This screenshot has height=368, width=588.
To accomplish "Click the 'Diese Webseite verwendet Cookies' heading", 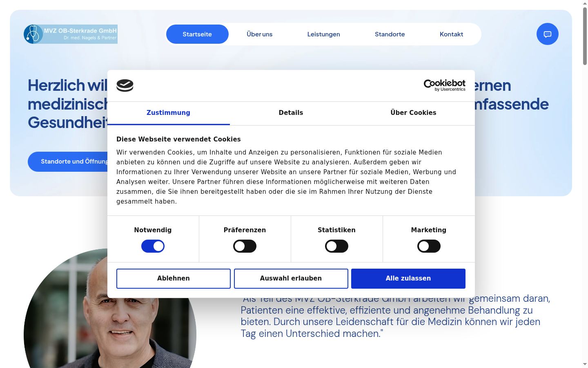I will (x=178, y=139).
